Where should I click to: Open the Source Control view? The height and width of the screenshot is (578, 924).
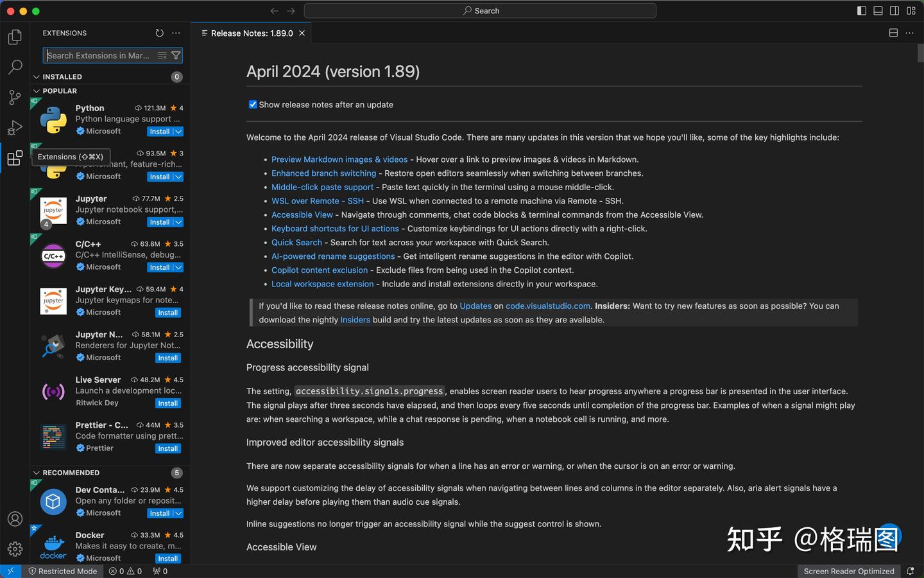15,97
